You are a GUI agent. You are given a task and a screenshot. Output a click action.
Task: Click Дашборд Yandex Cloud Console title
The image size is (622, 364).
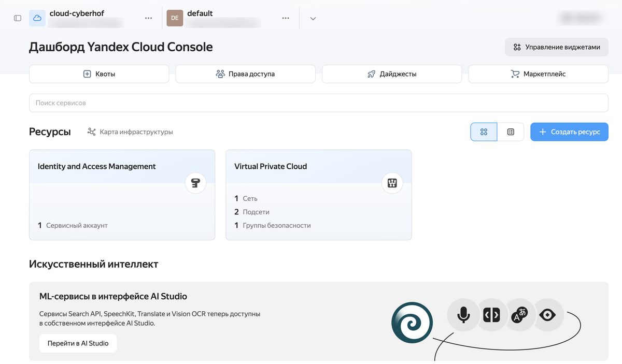121,47
